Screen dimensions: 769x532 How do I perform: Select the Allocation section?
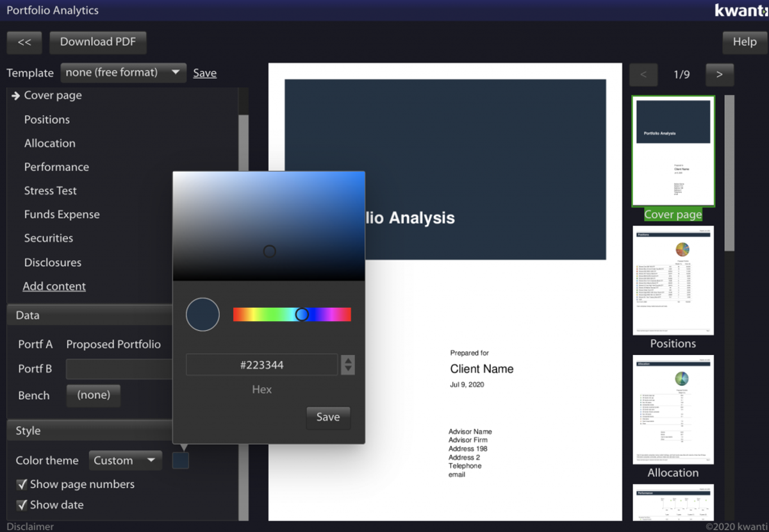[x=50, y=144]
